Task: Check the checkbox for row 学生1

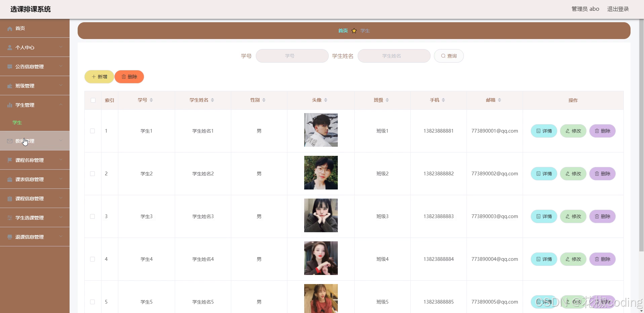Action: click(92, 131)
